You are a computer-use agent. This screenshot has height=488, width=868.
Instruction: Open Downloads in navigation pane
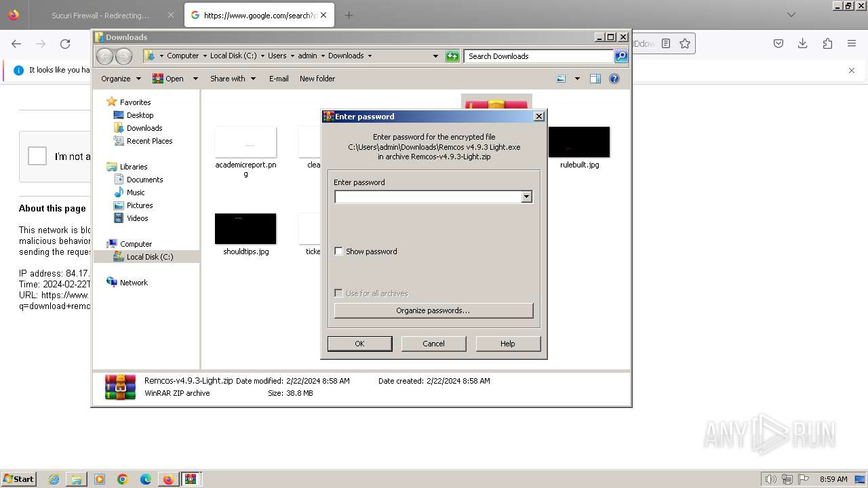[144, 128]
